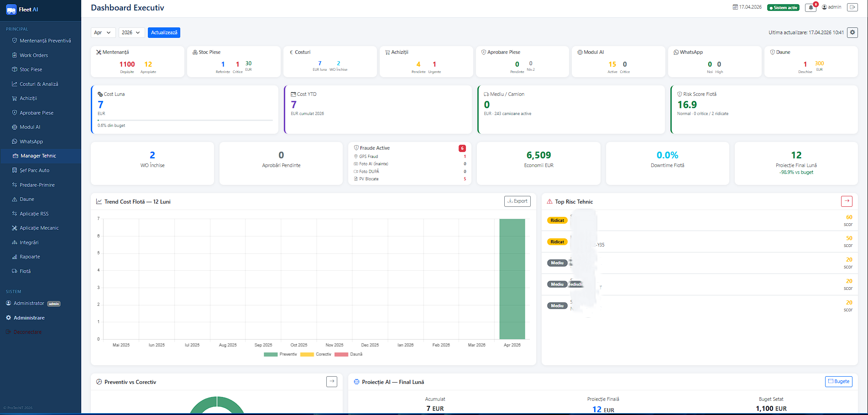Click Export button on trend chart

[517, 201]
